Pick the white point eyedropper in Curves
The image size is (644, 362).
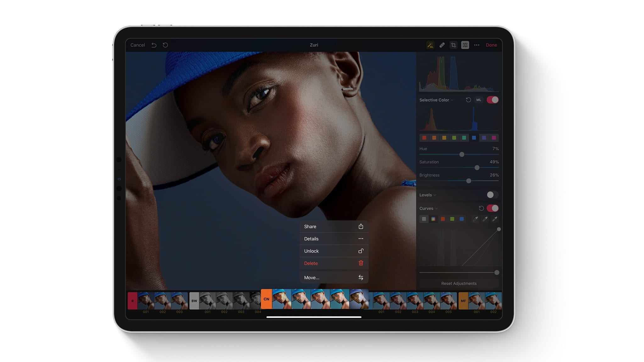pos(495,219)
